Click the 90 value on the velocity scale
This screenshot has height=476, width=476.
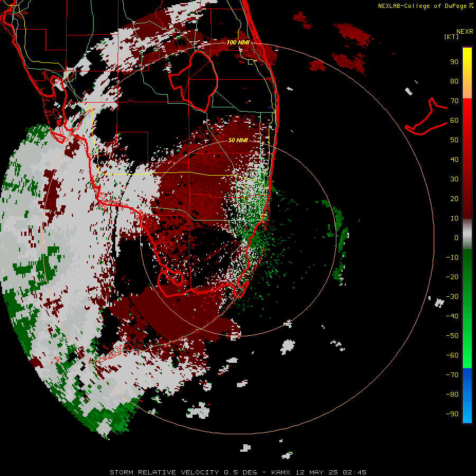454,62
